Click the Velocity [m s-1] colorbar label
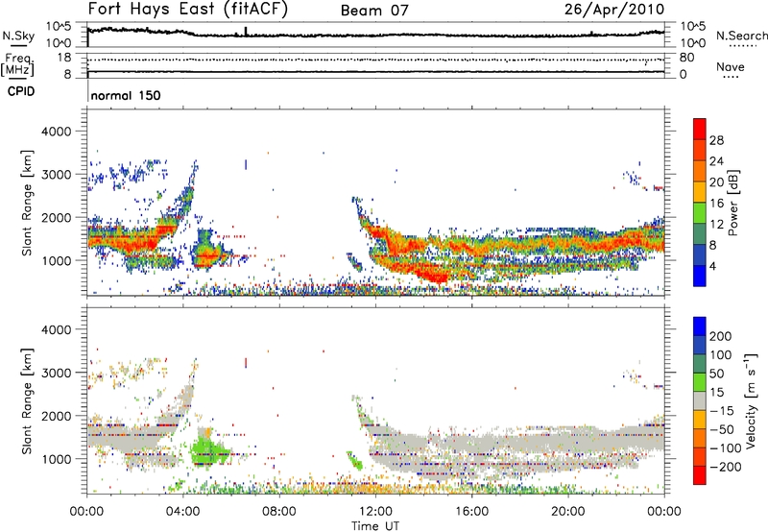The image size is (768, 532). point(751,400)
